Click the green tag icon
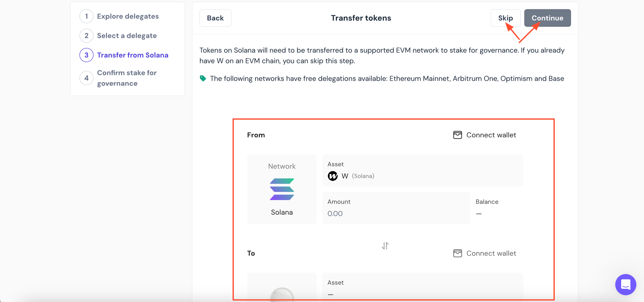 [203, 79]
